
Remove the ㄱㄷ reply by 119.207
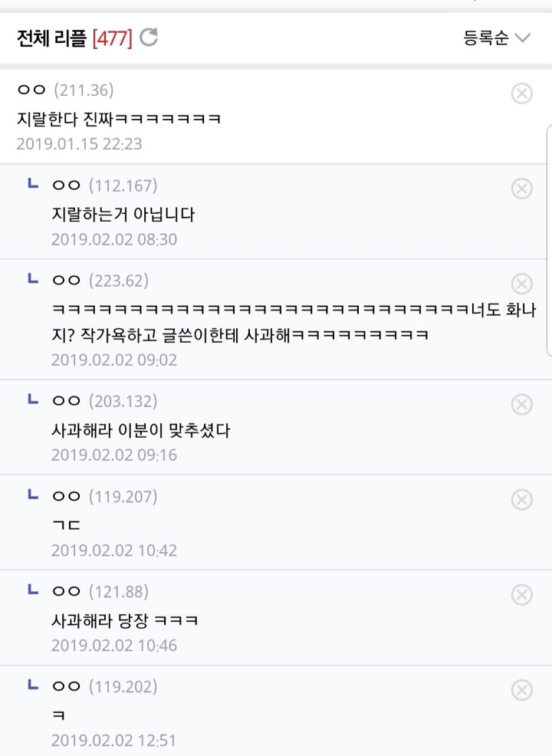(521, 499)
